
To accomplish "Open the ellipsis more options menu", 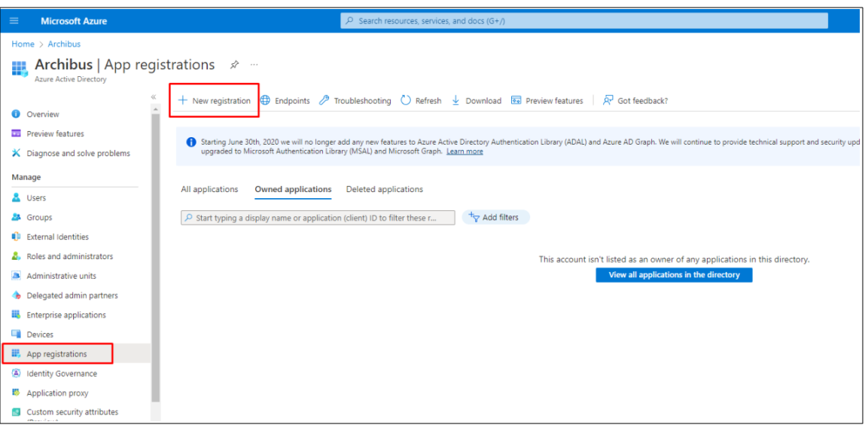I will click(254, 65).
